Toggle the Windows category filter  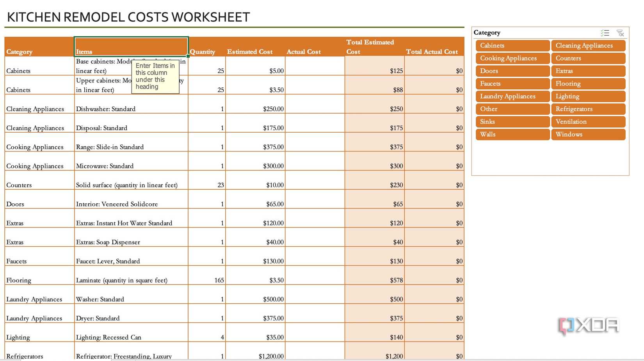click(x=588, y=134)
